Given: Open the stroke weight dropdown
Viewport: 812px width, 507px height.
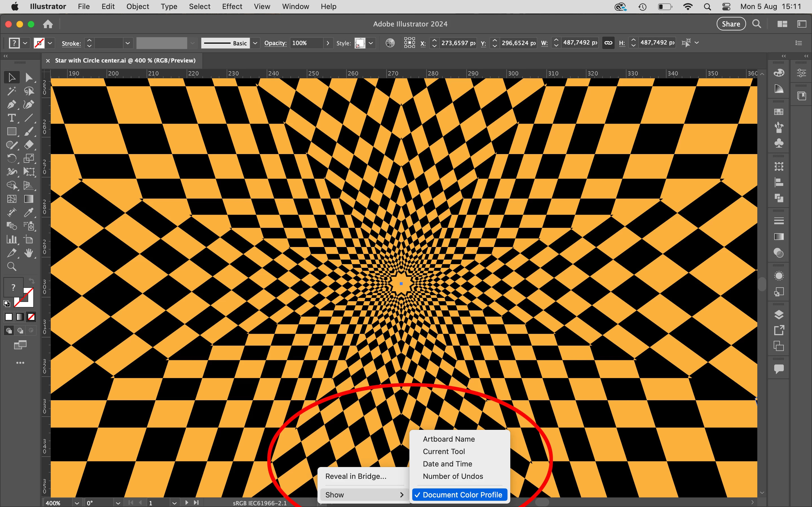Looking at the screenshot, I should (127, 43).
